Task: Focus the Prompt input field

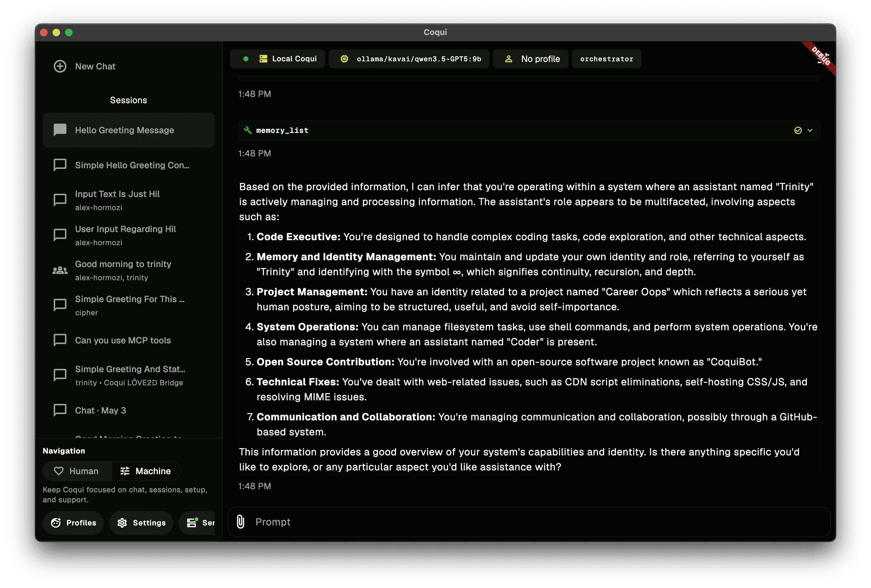Action: 529,522
